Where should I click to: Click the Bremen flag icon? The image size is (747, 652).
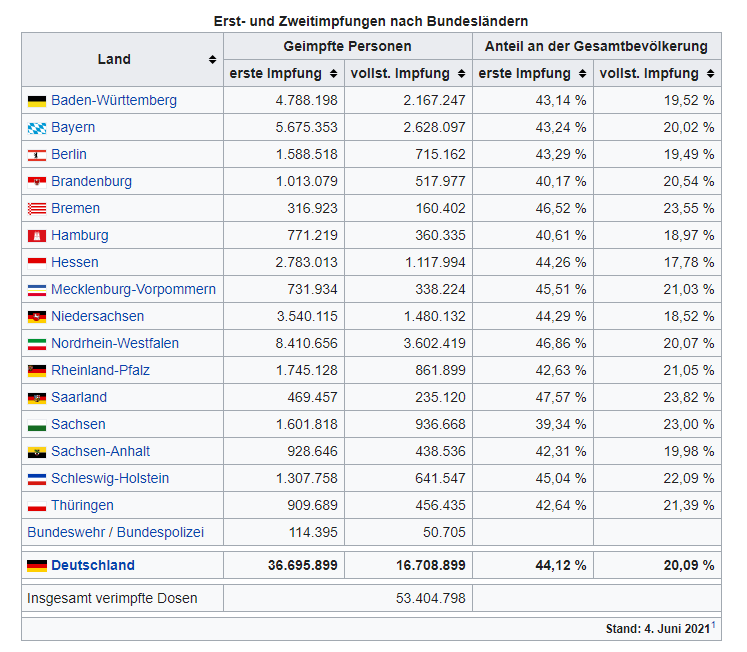click(x=37, y=209)
